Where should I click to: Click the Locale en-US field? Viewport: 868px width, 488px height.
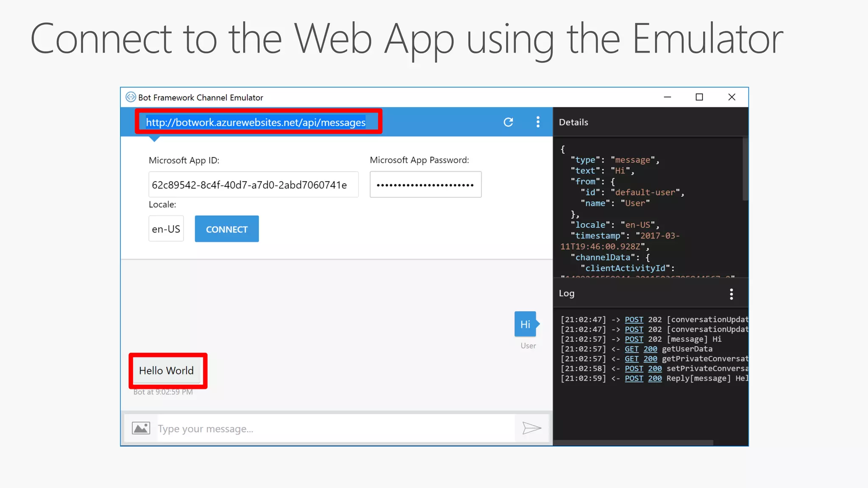(166, 229)
